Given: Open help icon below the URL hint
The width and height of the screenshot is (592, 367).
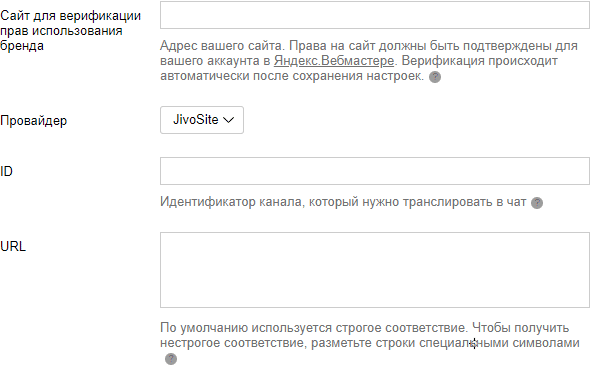Looking at the screenshot, I should coord(171,359).
